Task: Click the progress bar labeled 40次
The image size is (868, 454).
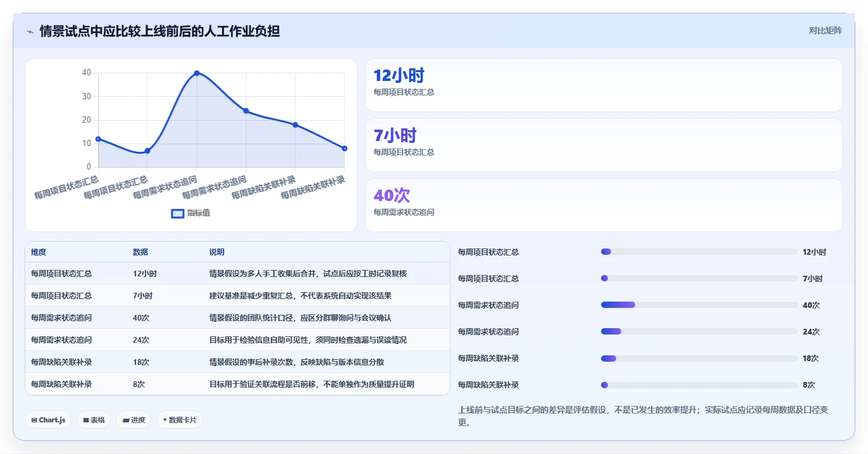Action: coord(699,305)
